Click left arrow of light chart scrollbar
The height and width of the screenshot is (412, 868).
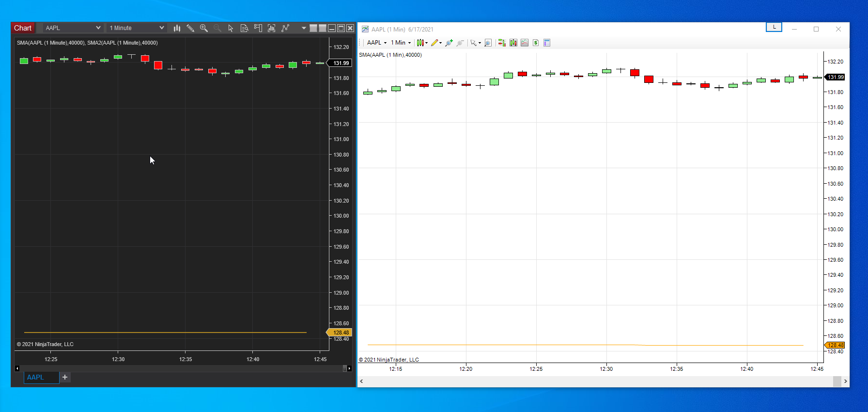361,381
